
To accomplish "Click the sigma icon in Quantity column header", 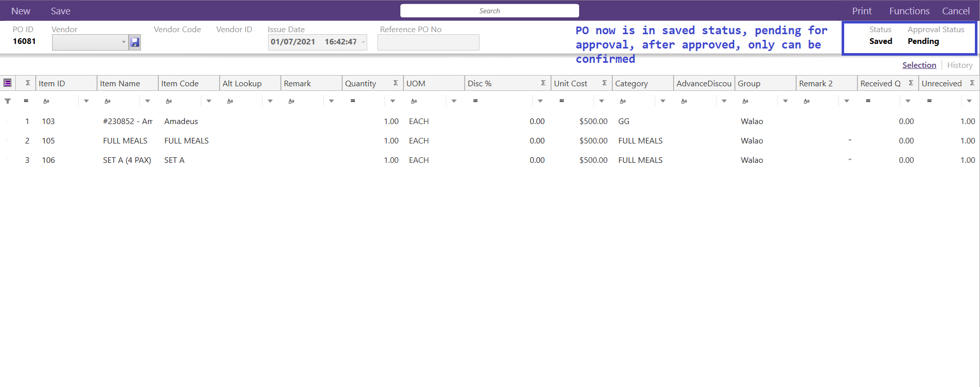I will (x=395, y=83).
